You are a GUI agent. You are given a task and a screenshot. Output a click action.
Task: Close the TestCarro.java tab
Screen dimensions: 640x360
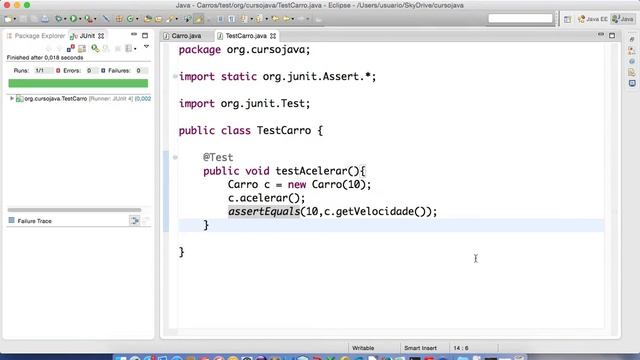coord(273,36)
